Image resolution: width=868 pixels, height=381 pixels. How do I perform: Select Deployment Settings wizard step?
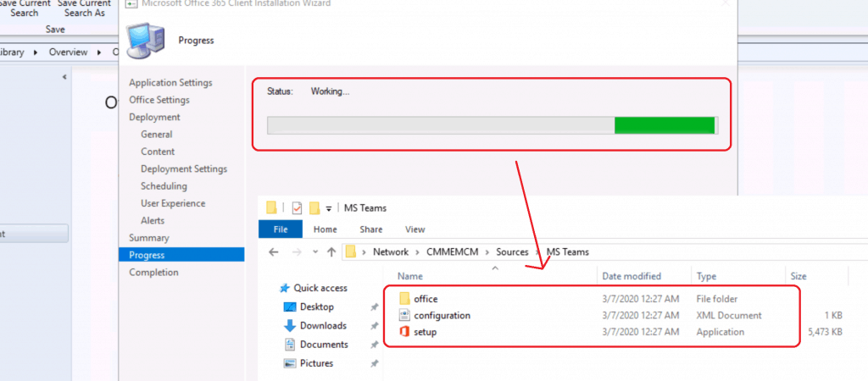[184, 168]
